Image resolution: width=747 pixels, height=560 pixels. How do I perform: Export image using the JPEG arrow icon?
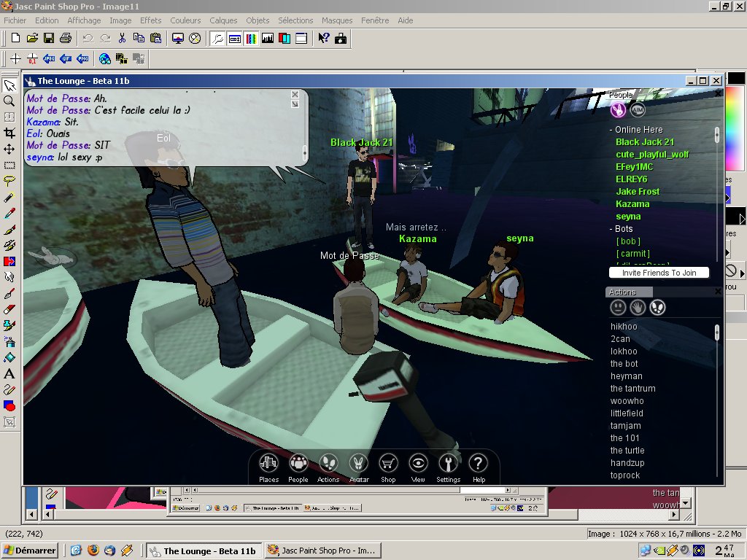coord(49,58)
